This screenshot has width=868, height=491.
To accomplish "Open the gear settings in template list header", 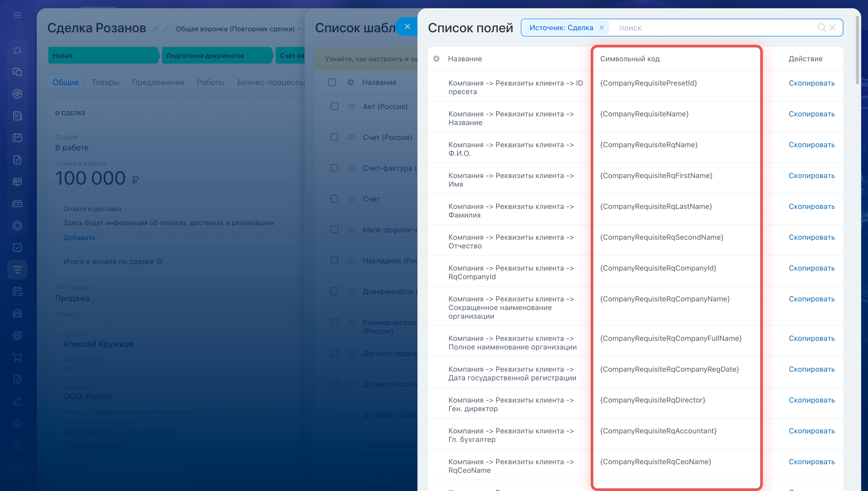I will click(351, 82).
